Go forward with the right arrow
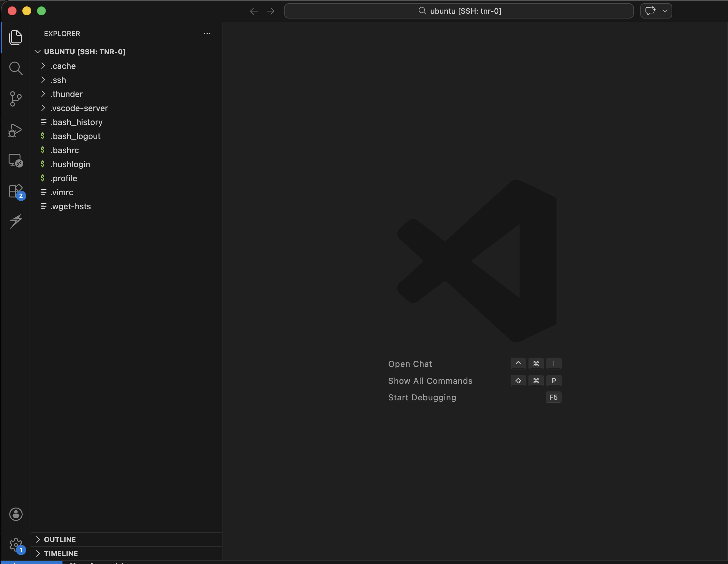The height and width of the screenshot is (564, 728). (271, 11)
